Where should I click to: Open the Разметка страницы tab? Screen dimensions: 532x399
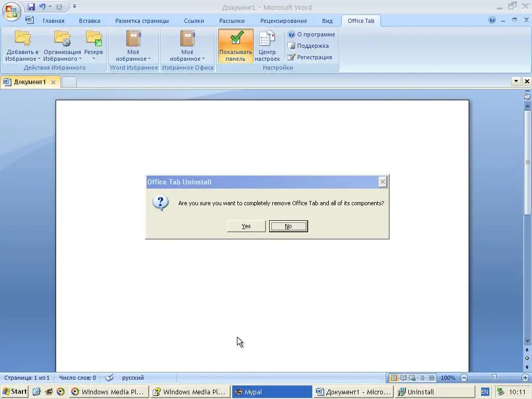[x=142, y=21]
